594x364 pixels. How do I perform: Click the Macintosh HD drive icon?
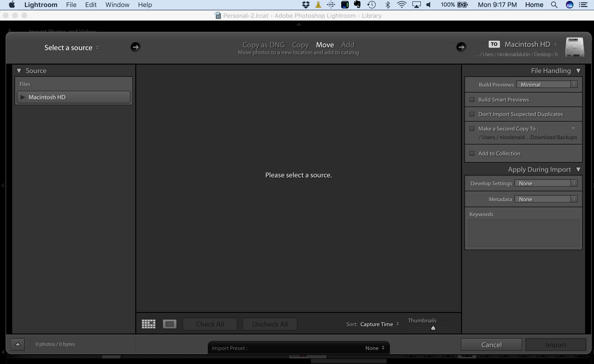tap(575, 47)
